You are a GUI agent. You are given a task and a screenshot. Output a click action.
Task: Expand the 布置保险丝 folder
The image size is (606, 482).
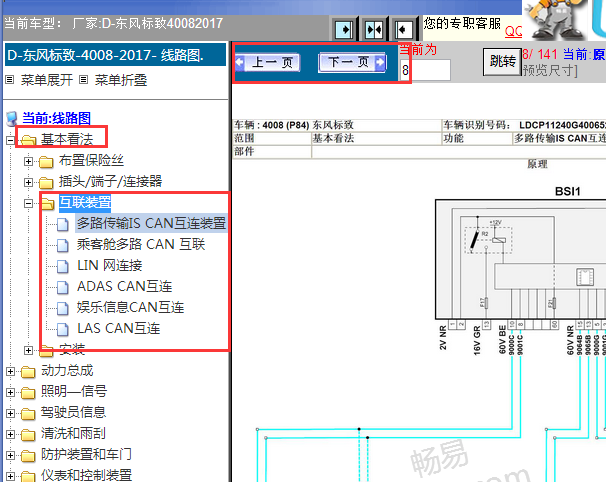(28, 161)
